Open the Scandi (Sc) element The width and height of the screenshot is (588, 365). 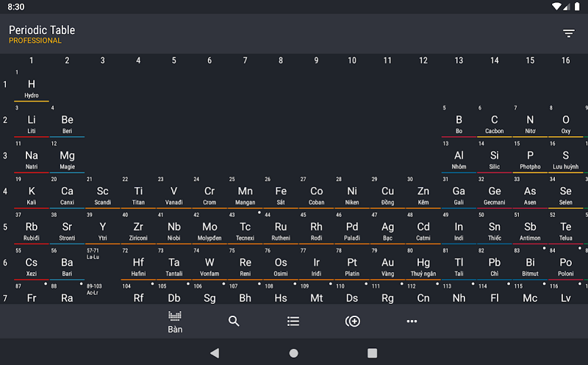[x=102, y=192]
